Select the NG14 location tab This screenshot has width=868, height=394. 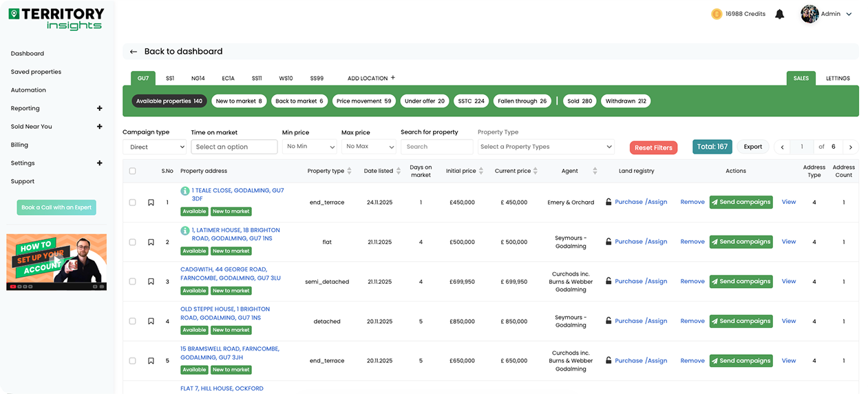pos(198,79)
